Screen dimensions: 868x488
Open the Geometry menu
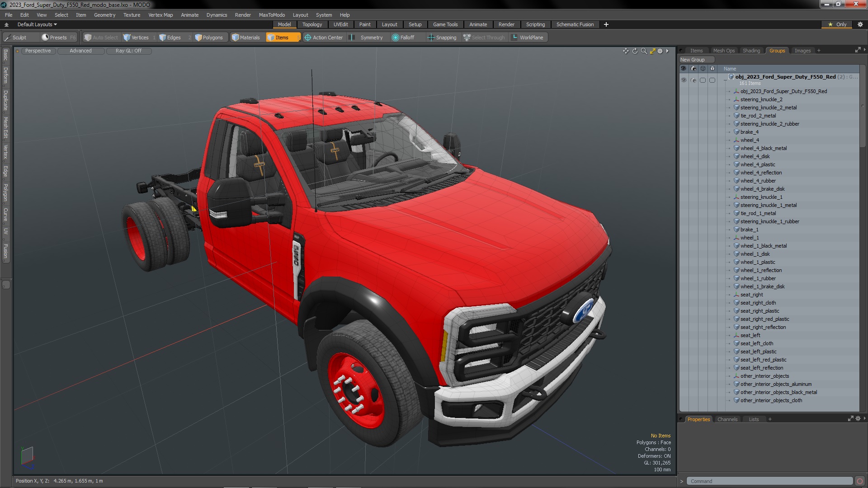[104, 15]
